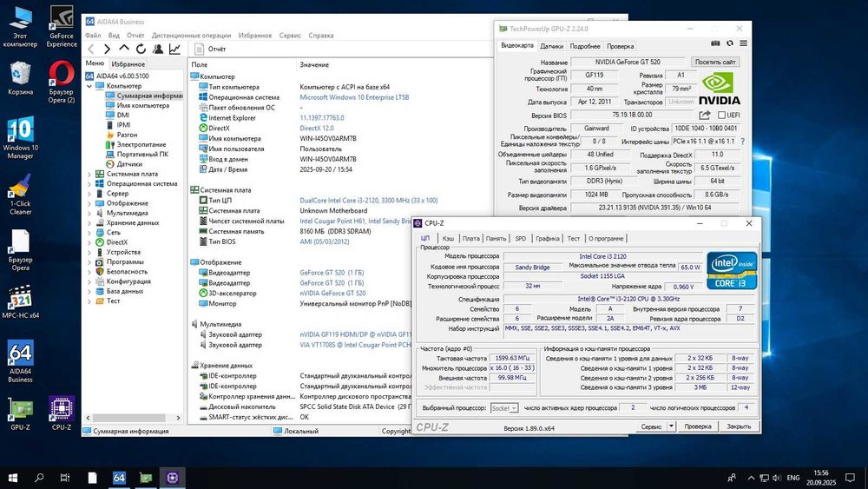Click GPU-Z screenshot camera icon
Viewport: 868px width, 489px height.
715,43
